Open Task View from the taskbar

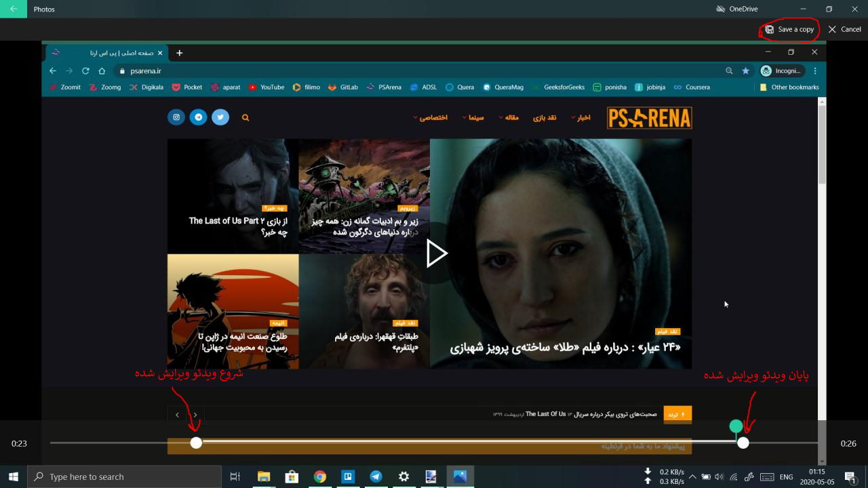(235, 476)
